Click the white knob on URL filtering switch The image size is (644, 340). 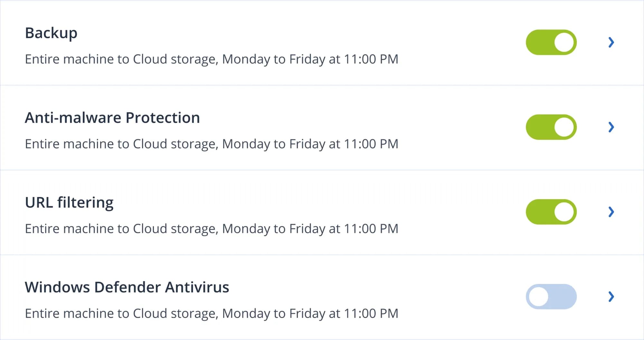pyautogui.click(x=564, y=212)
